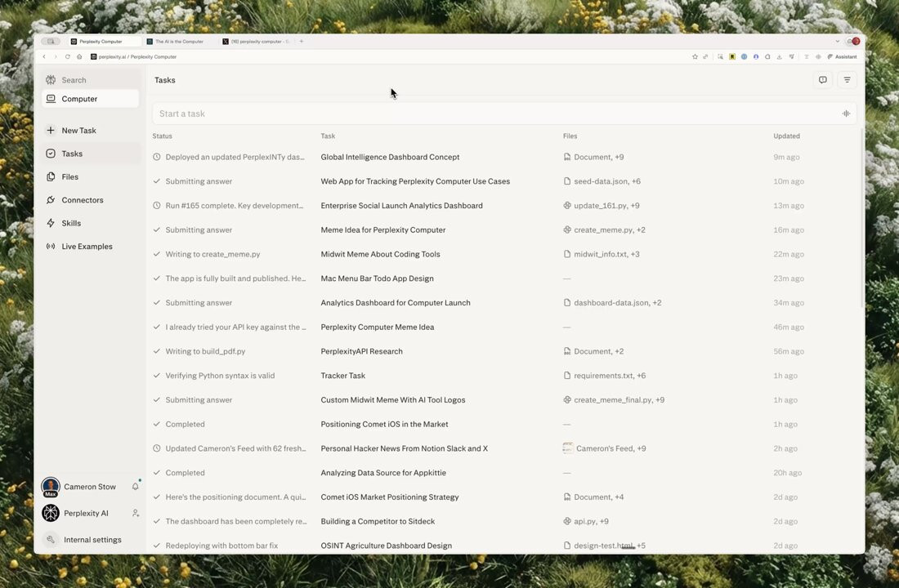899x588 pixels.
Task: Click Cameron's Feed thumbnail in Files column
Action: coord(568,448)
